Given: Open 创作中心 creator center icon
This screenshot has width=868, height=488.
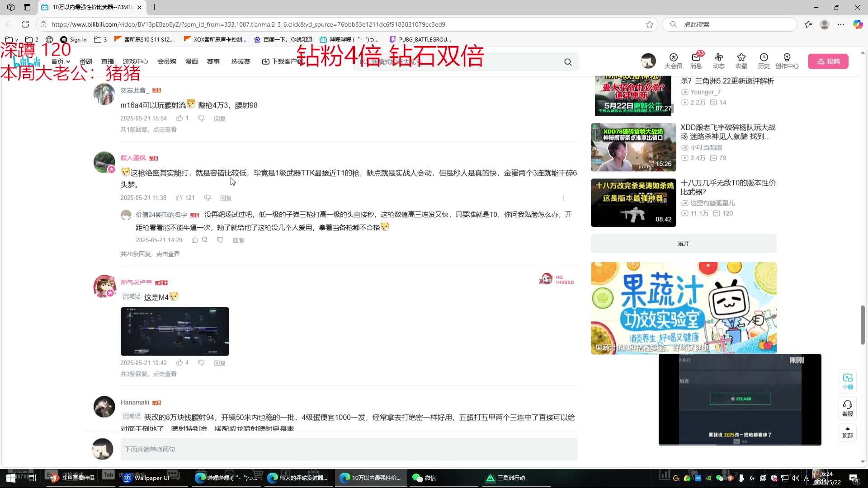Looking at the screenshot, I should [x=787, y=61].
